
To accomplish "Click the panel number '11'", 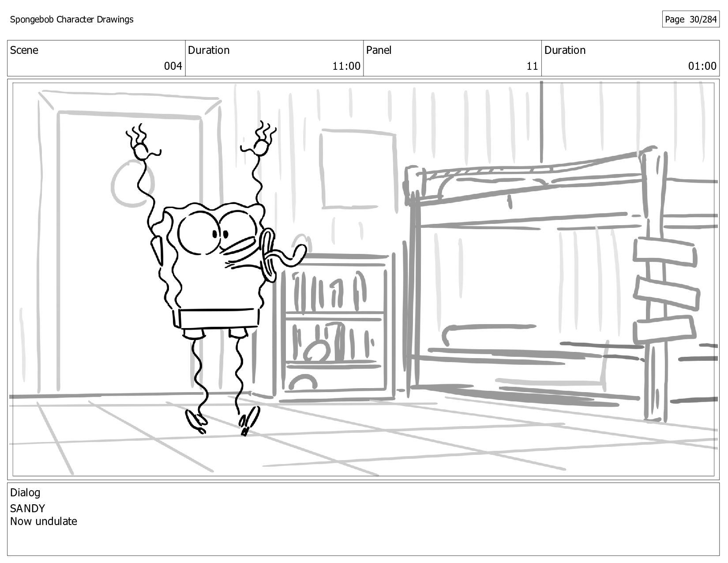I will 532,66.
